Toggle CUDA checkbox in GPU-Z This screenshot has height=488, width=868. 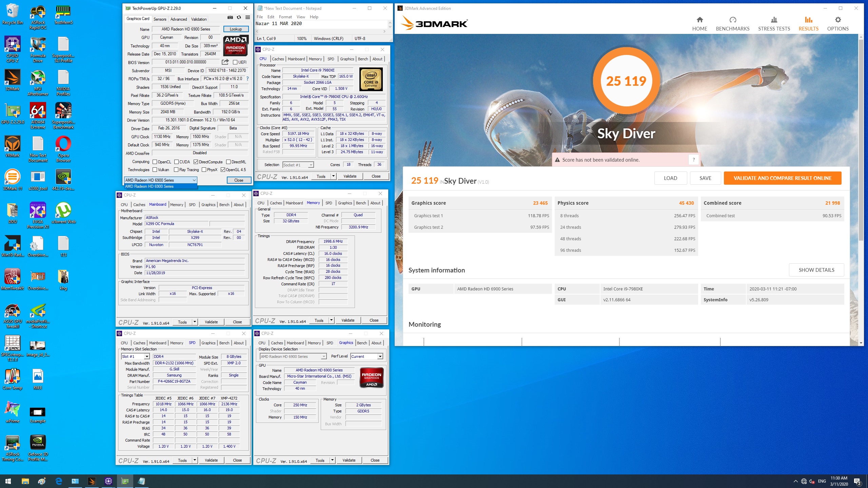click(x=176, y=162)
